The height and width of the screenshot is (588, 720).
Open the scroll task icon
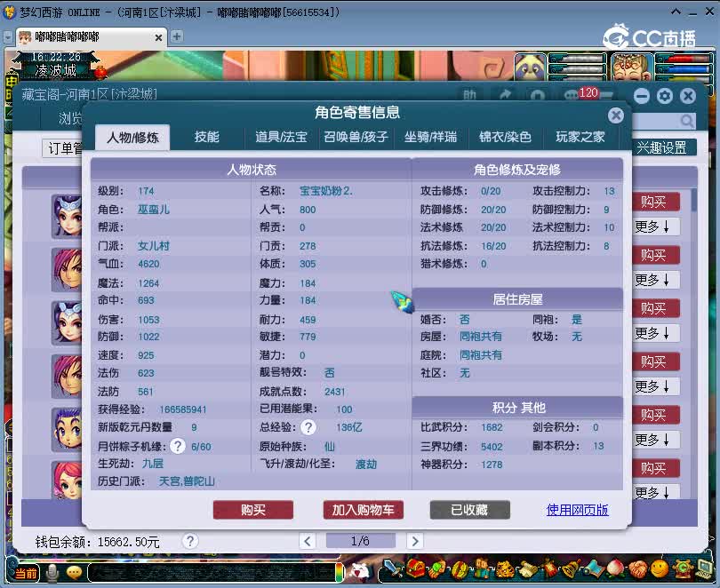coord(528,568)
